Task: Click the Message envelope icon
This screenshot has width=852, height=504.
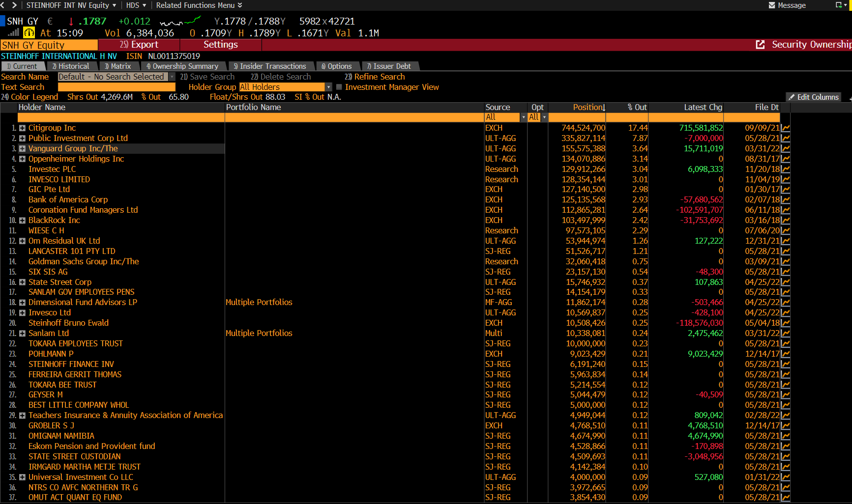Action: tap(772, 5)
